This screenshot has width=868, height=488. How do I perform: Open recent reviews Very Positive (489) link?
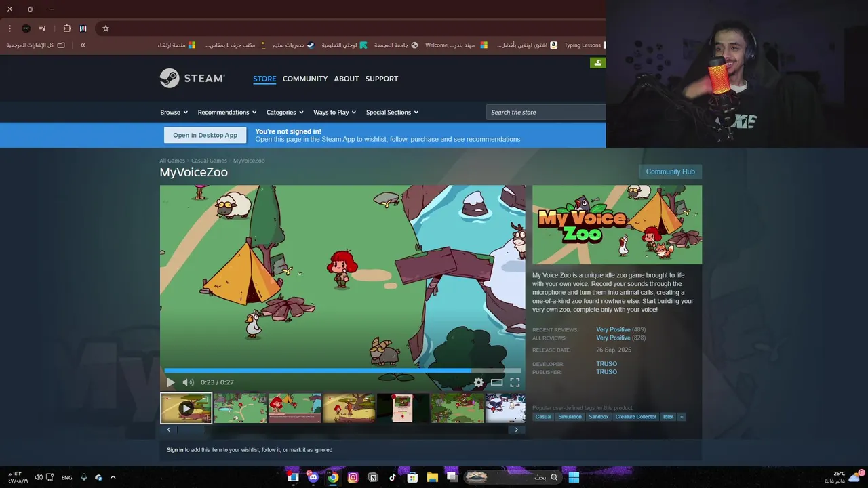coord(620,329)
